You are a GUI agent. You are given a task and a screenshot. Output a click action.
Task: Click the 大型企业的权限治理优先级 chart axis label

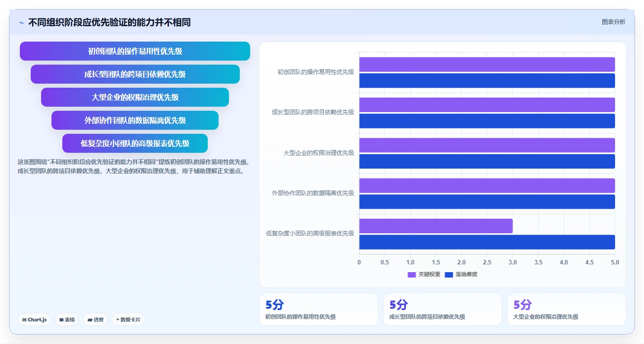[x=319, y=153]
